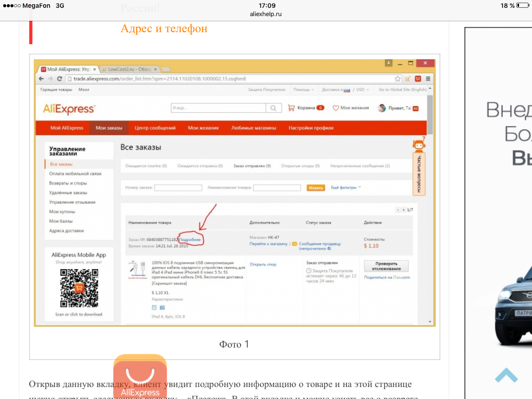Open Удалённые заказы in the sidebar
The image size is (532, 399).
68,193
